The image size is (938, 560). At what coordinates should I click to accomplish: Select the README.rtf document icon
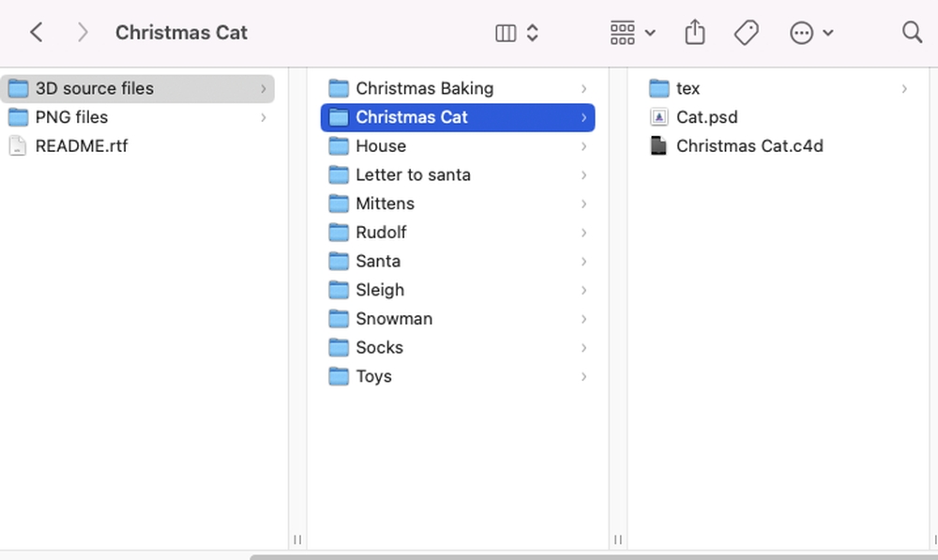pyautogui.click(x=18, y=146)
